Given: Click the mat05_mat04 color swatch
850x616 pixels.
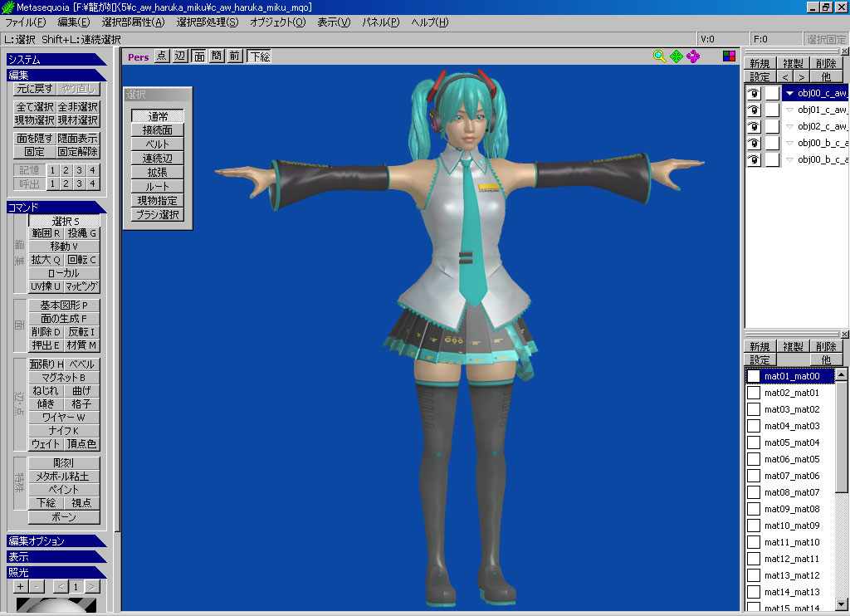Looking at the screenshot, I should (754, 442).
